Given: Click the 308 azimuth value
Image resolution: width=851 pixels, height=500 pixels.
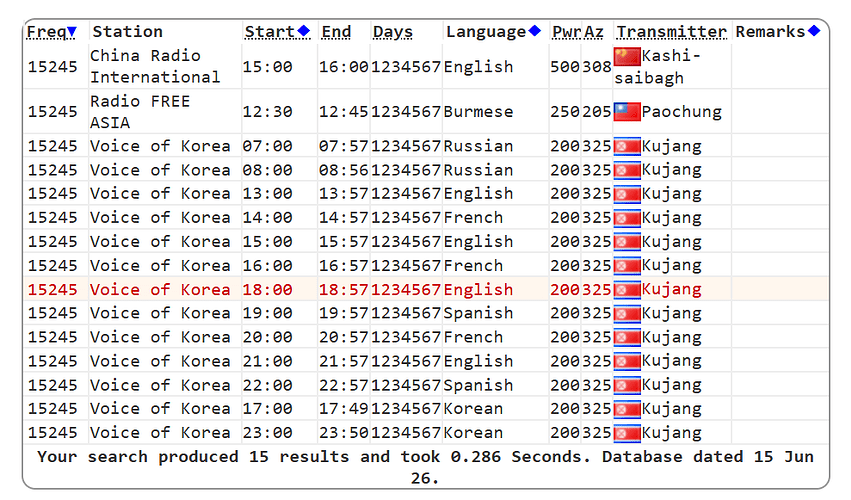Looking at the screenshot, I should (597, 67).
